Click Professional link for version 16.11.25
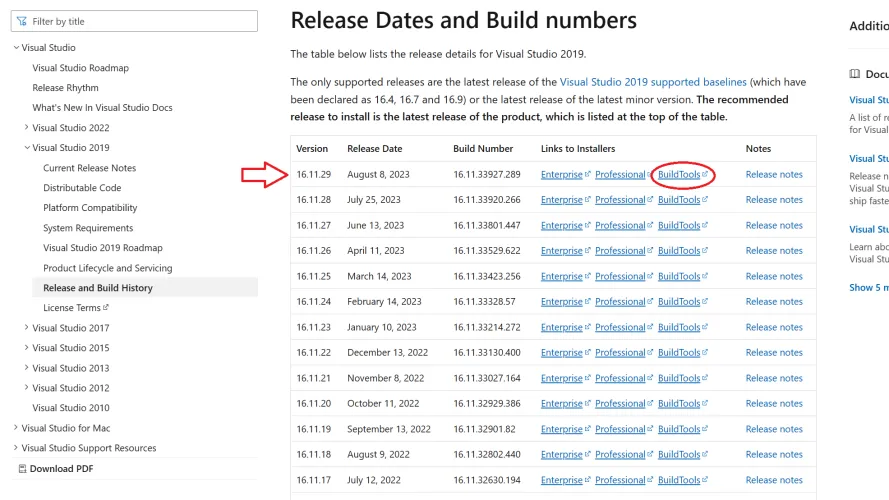Screen dimensions: 889x500 click(620, 276)
